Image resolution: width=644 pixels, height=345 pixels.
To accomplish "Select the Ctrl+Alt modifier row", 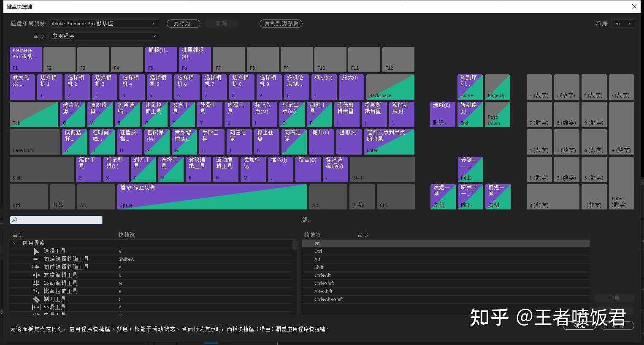I will (x=446, y=275).
